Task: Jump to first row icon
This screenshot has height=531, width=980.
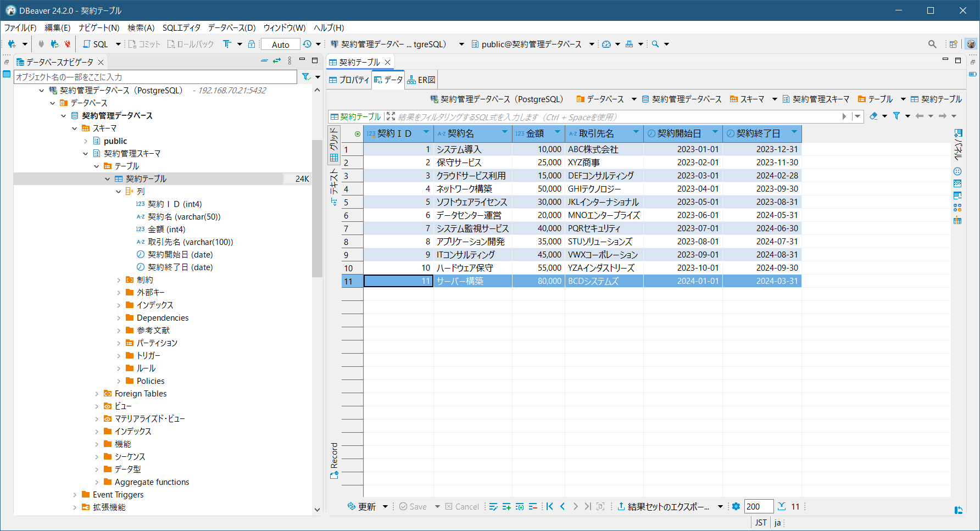Action: click(550, 506)
